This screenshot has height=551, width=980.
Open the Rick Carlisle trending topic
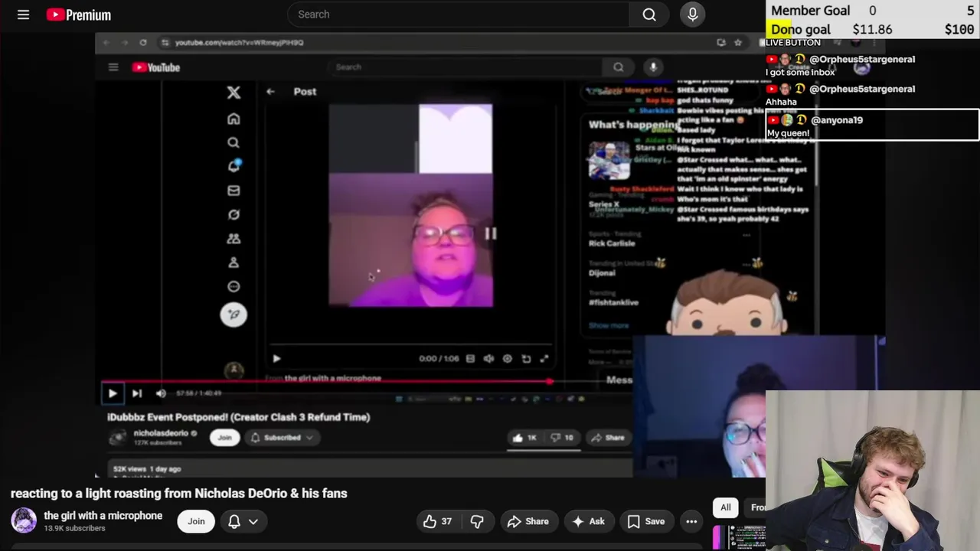[x=612, y=243]
